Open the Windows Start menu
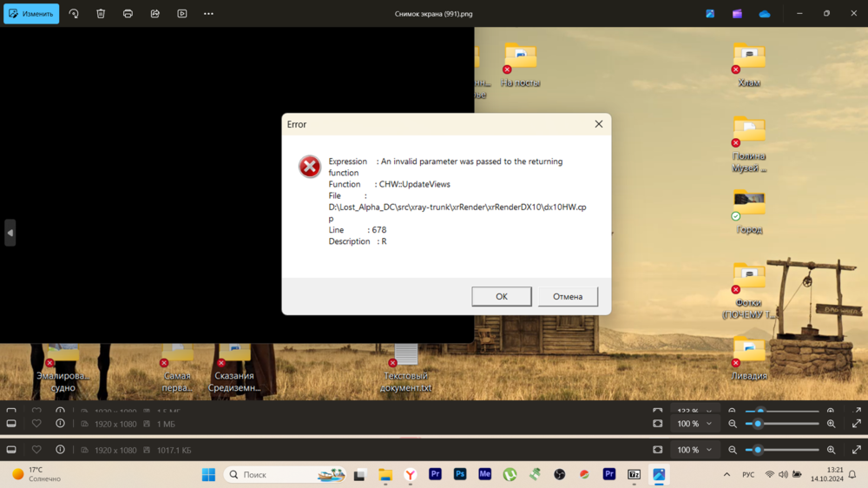 coord(208,475)
